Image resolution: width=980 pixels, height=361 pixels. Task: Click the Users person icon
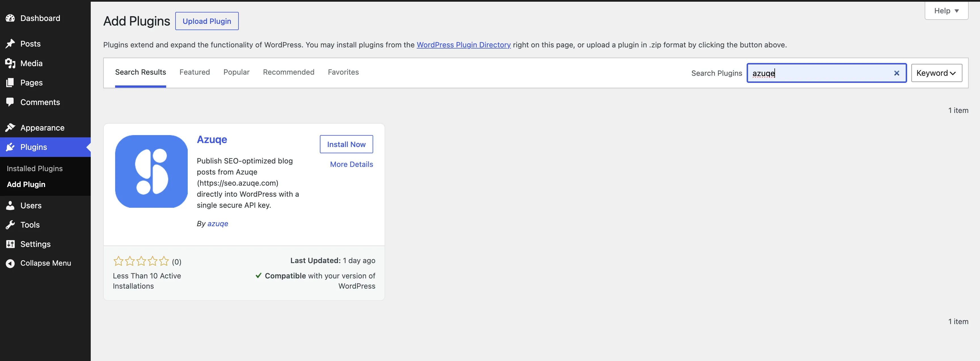pos(10,206)
